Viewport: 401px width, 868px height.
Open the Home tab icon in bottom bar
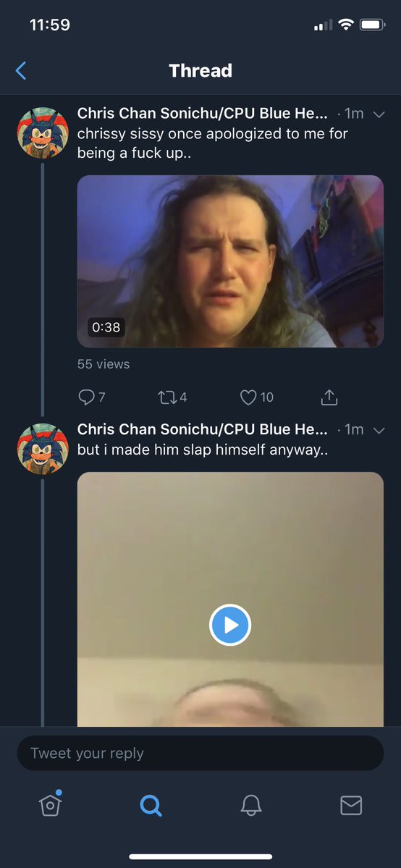point(51,804)
